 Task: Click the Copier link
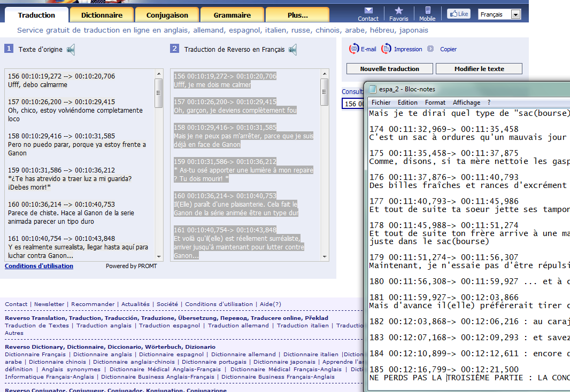coord(448,49)
